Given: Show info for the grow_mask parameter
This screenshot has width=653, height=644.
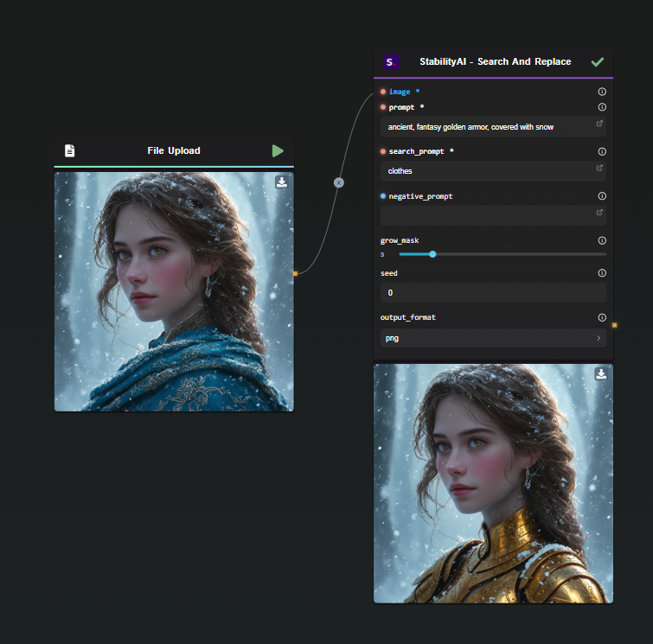Looking at the screenshot, I should [602, 241].
